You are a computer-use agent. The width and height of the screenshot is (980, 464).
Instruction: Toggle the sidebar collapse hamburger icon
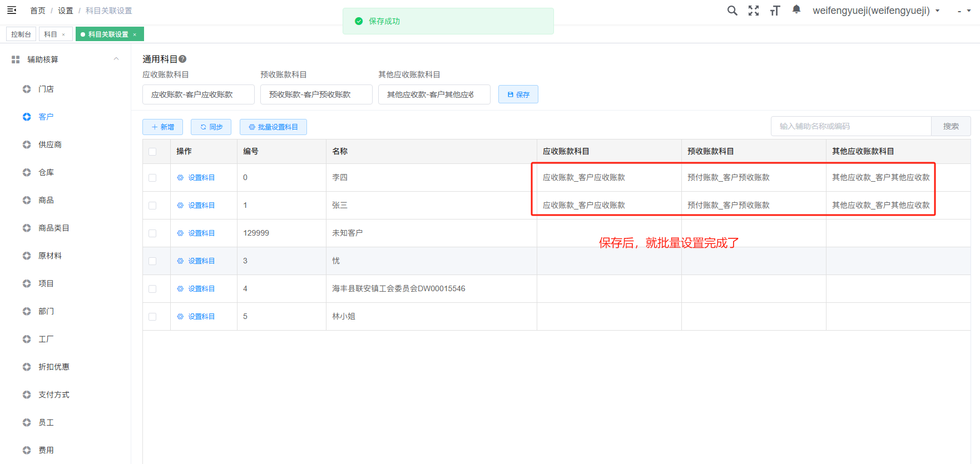tap(12, 10)
